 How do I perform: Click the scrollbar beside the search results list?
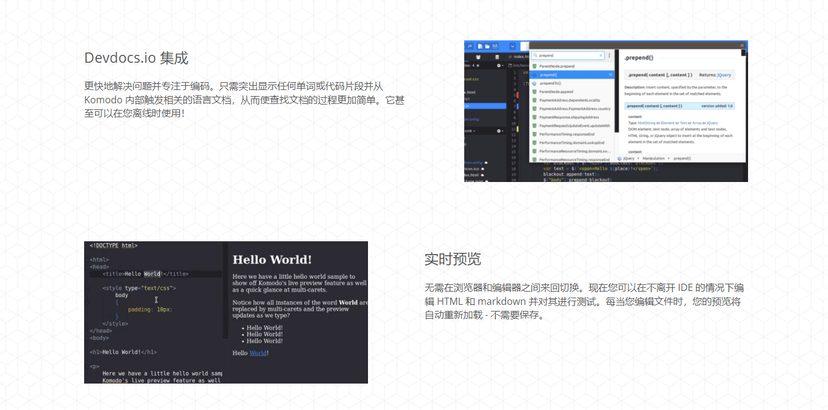(617, 90)
